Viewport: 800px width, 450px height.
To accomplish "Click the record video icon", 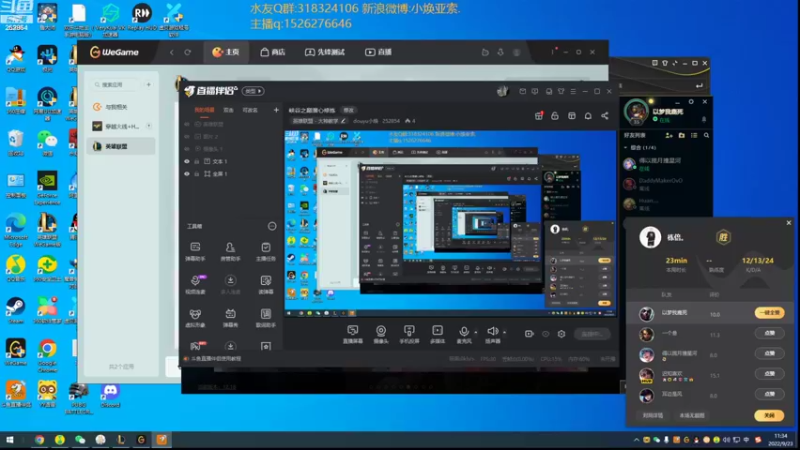I will pyautogui.click(x=529, y=334).
